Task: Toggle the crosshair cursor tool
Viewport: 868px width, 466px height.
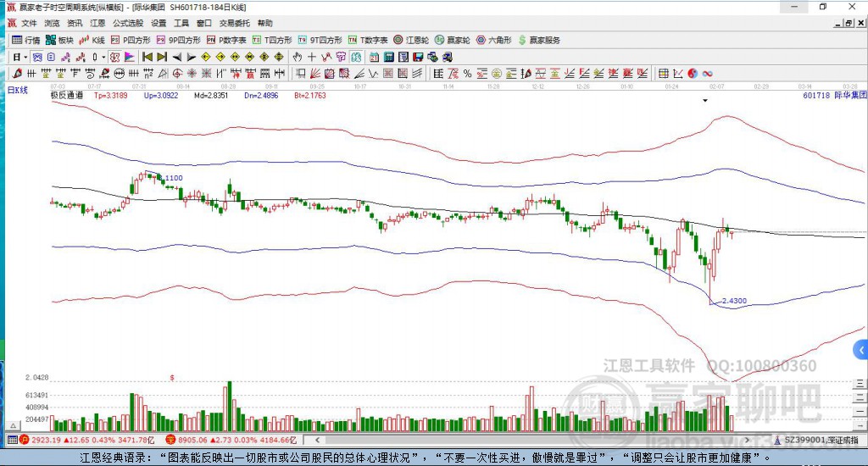Action: coord(312,57)
